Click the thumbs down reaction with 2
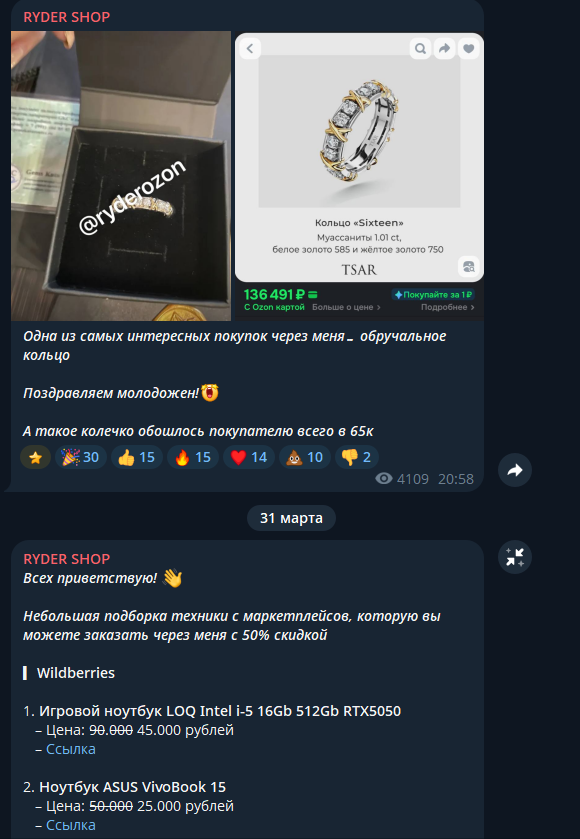Viewport: 580px width, 839px height. point(357,457)
